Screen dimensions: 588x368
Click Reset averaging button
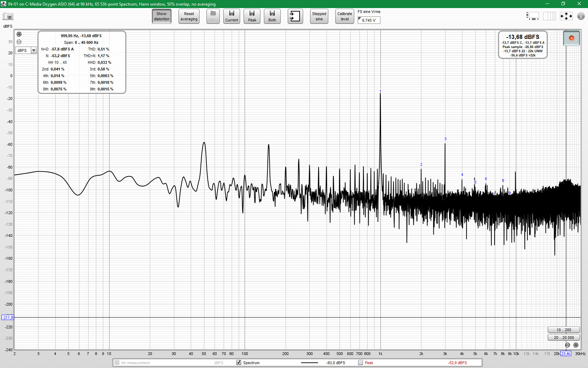(x=189, y=16)
